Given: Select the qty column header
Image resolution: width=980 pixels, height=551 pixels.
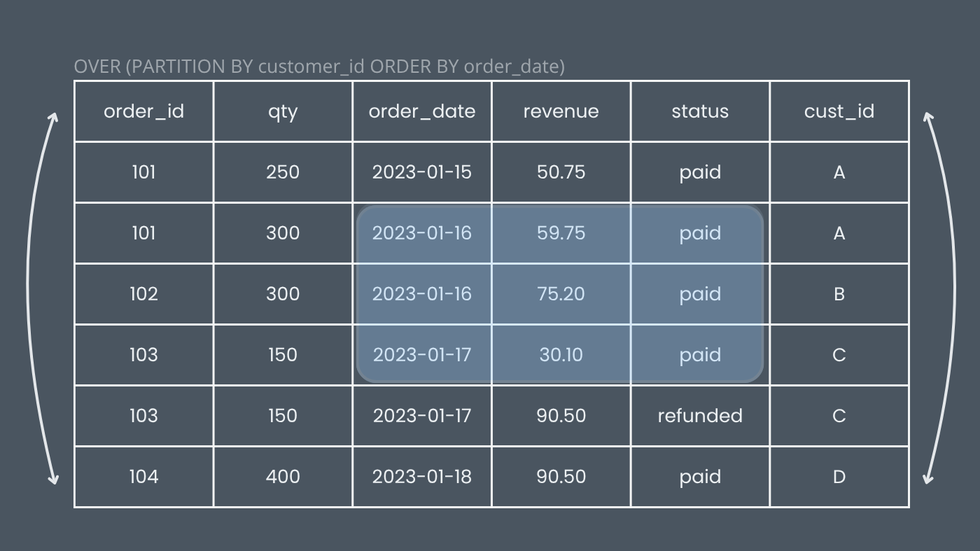Looking at the screenshot, I should 283,111.
